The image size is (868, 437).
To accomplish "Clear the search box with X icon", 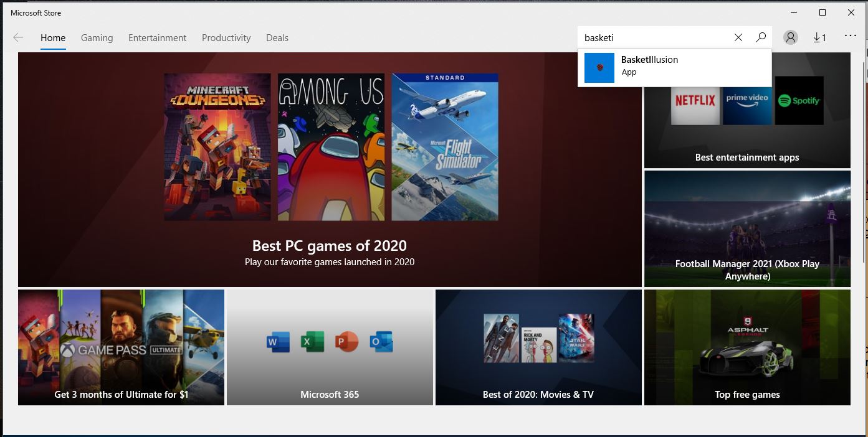I will 738,37.
